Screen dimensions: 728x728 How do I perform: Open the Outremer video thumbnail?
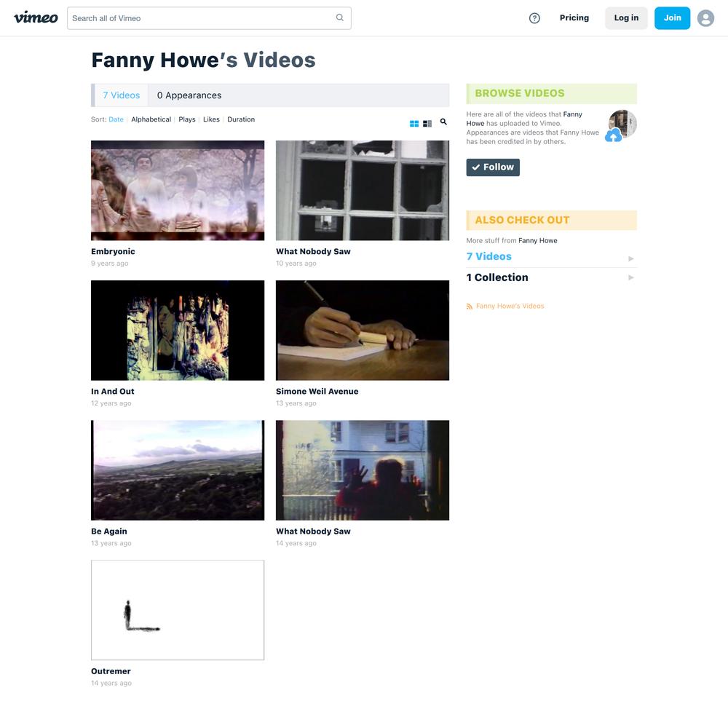coord(178,610)
